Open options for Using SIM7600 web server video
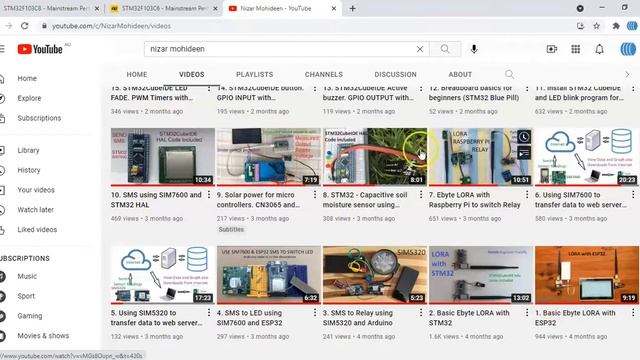640x360 pixels. coord(633,195)
